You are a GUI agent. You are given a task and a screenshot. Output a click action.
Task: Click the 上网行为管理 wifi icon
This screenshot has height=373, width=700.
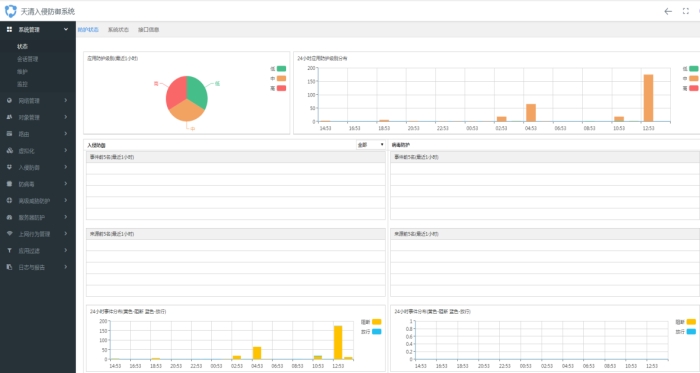pos(9,233)
